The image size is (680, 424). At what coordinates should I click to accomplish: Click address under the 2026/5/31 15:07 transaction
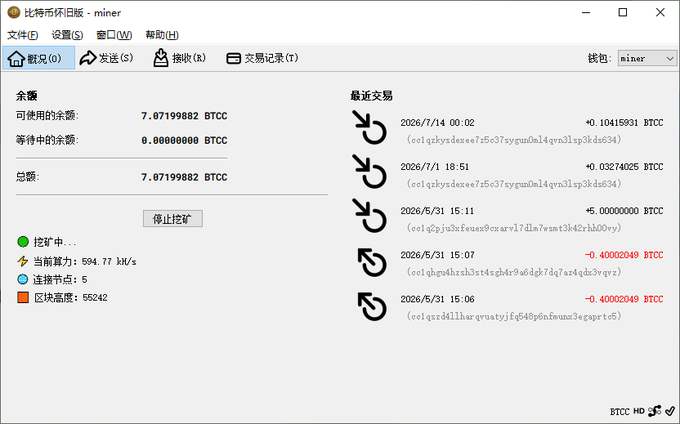click(514, 272)
